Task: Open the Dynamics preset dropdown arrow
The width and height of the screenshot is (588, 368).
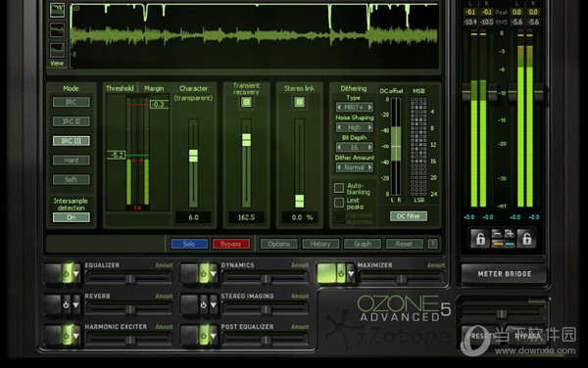Action: (213, 274)
